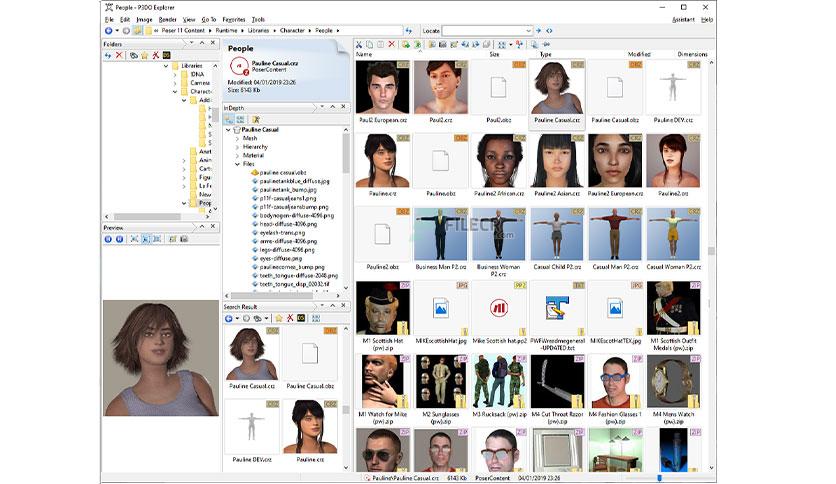Image resolution: width=836 pixels, height=484 pixels.
Task: Click inside the Locate input field
Action: [483, 31]
